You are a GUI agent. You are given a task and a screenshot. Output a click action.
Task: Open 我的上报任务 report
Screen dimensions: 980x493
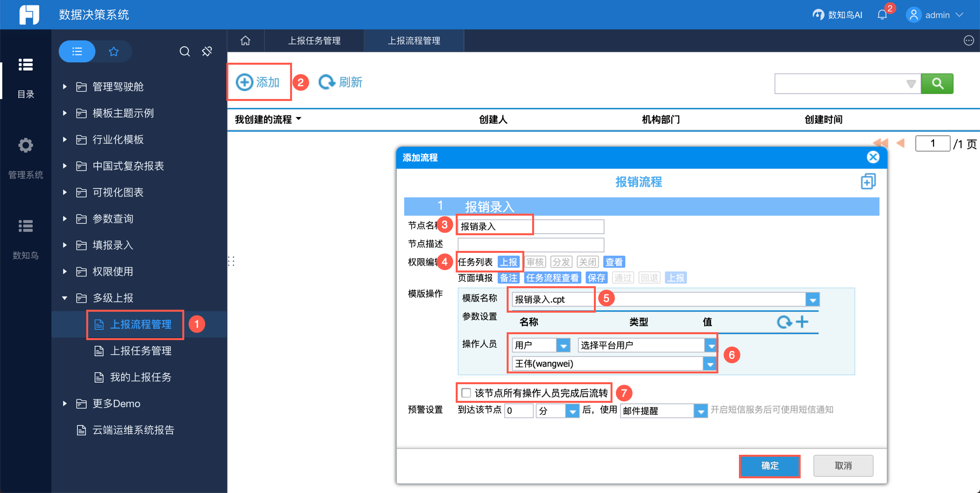coord(140,377)
